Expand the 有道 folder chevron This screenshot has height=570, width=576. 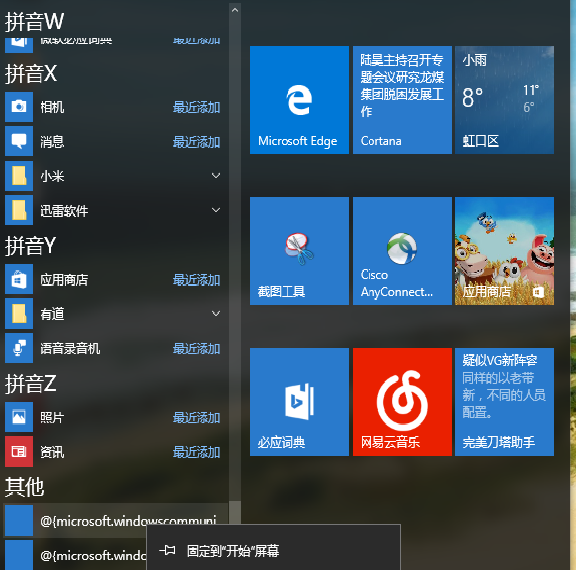pyautogui.click(x=216, y=313)
